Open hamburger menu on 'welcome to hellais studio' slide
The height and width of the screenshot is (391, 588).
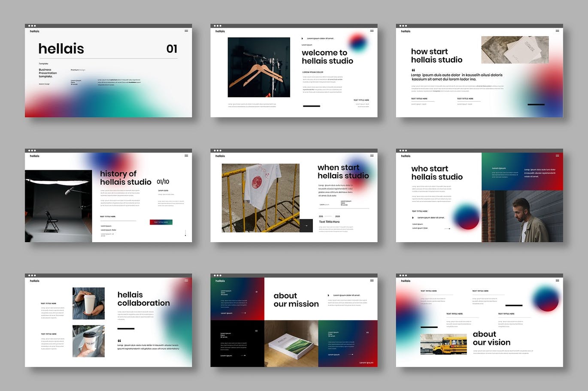point(372,31)
